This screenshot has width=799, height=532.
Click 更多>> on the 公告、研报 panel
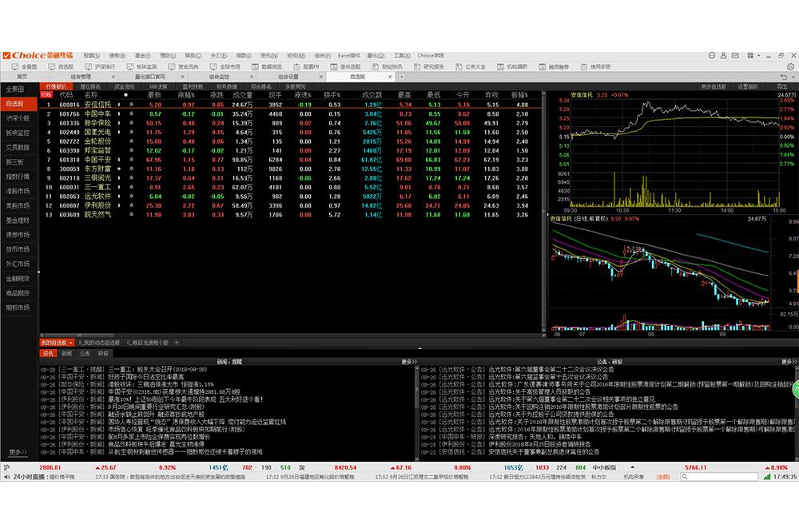click(x=789, y=362)
